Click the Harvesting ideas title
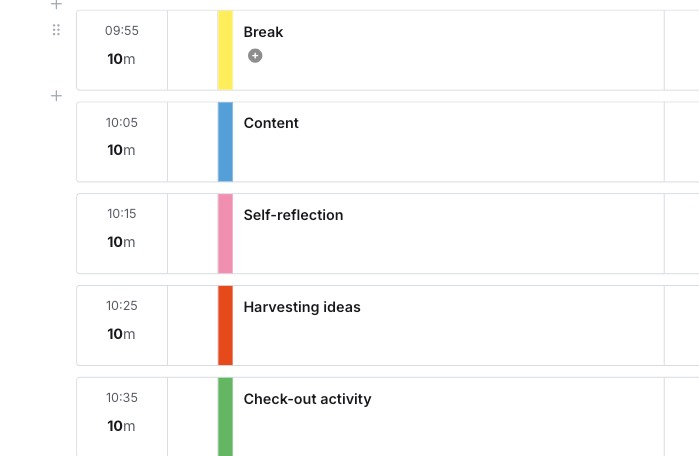 [302, 308]
